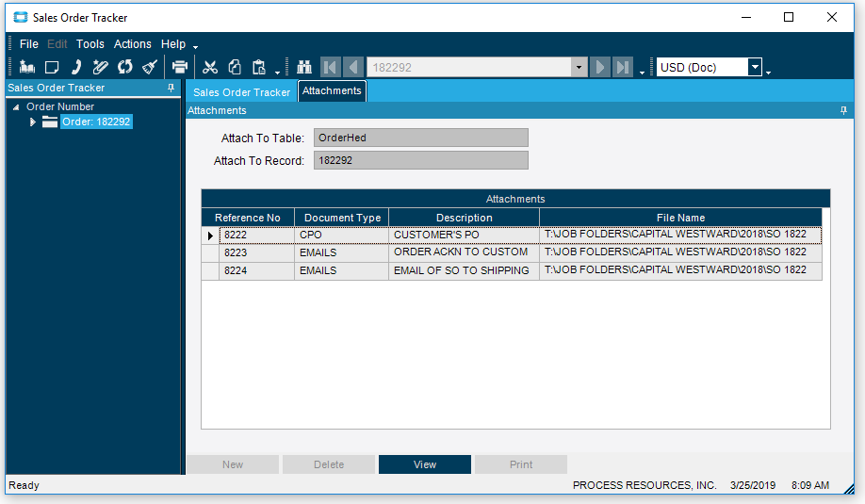Click reference number 8222 cell

(256, 236)
